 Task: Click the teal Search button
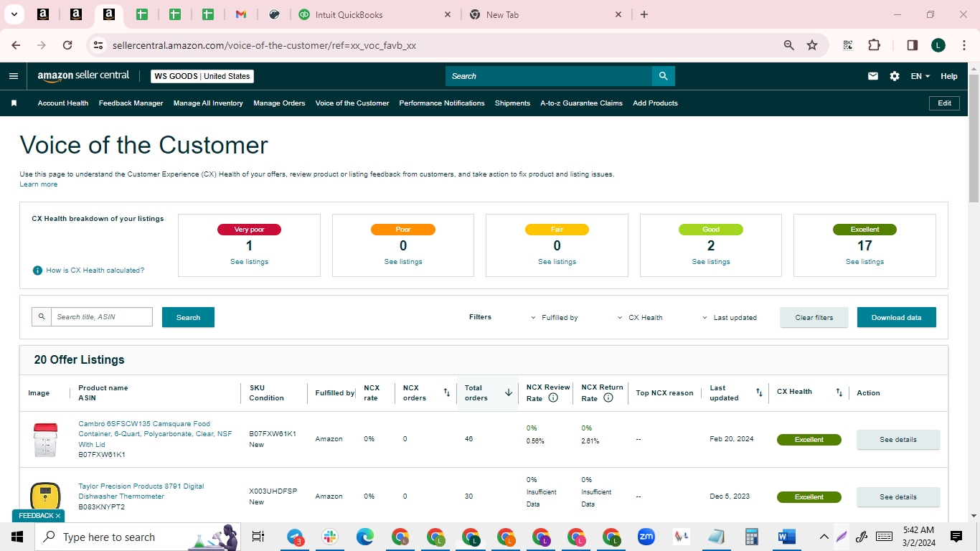188,317
